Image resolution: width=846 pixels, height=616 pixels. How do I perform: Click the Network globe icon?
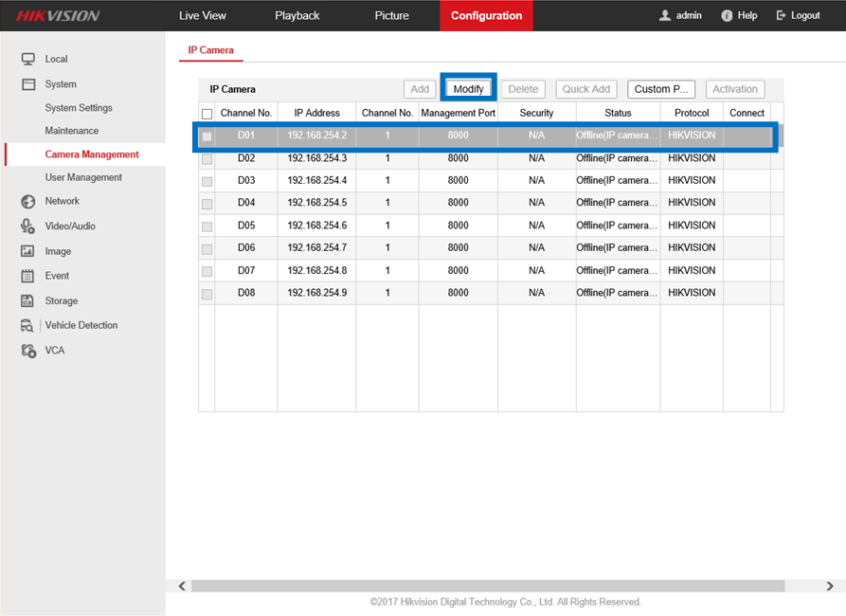pos(28,201)
